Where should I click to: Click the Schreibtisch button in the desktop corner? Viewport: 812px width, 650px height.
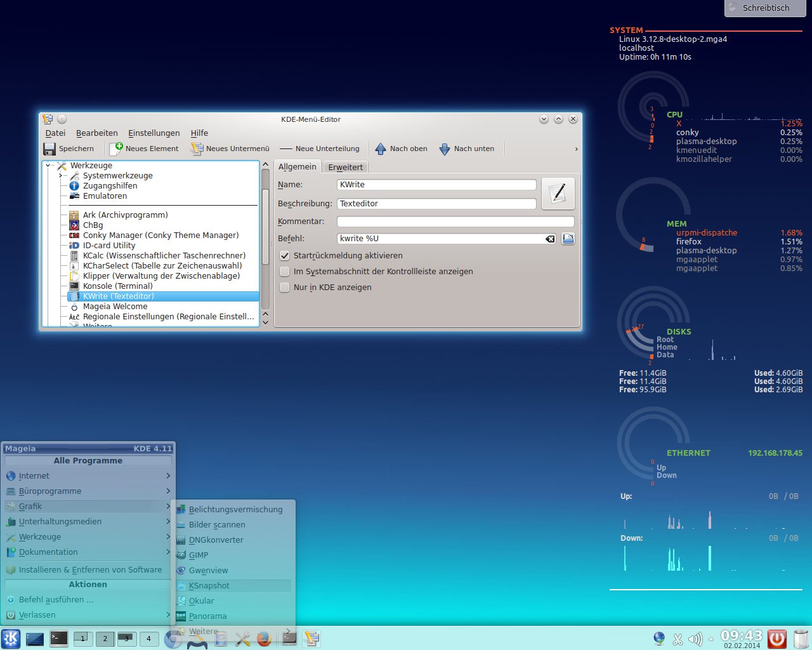click(766, 8)
